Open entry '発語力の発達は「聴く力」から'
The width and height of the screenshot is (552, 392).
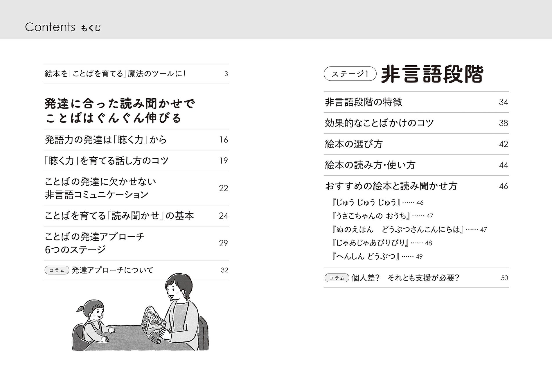pyautogui.click(x=106, y=140)
